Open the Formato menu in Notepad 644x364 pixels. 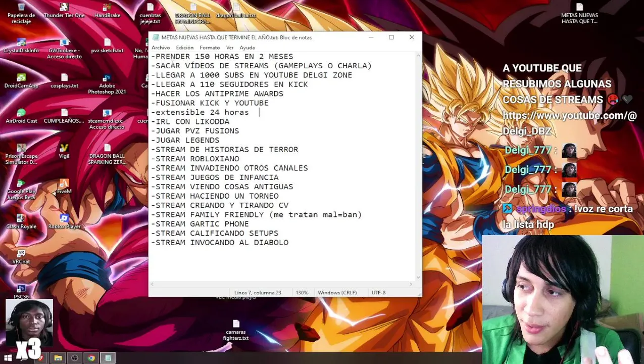point(210,48)
